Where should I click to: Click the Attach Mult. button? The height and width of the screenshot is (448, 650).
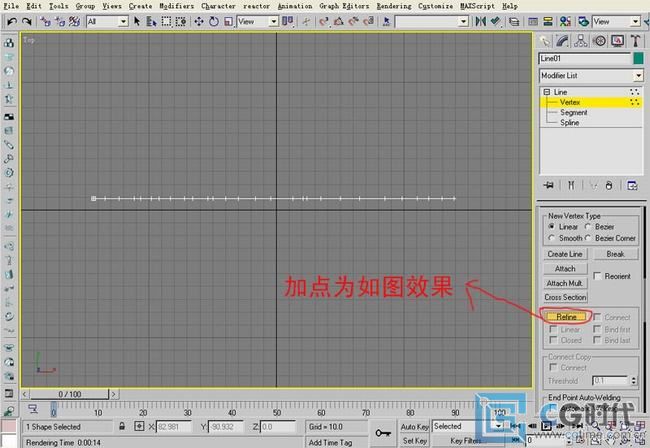tap(565, 283)
